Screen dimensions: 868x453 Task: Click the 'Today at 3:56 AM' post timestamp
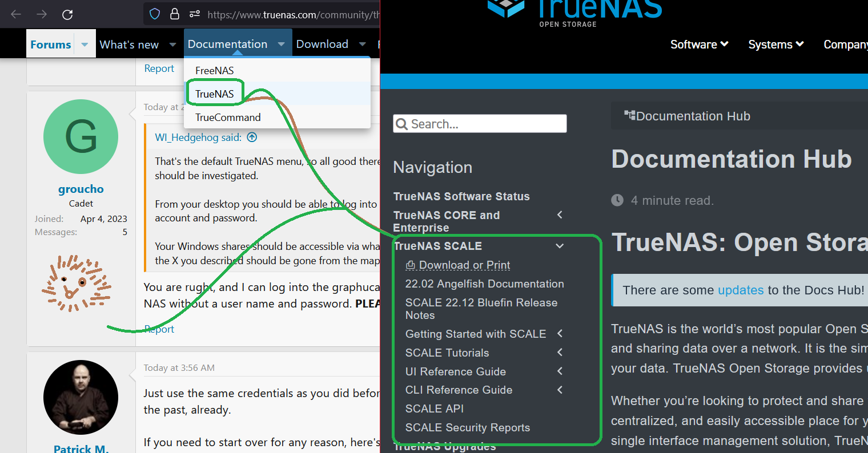(179, 368)
